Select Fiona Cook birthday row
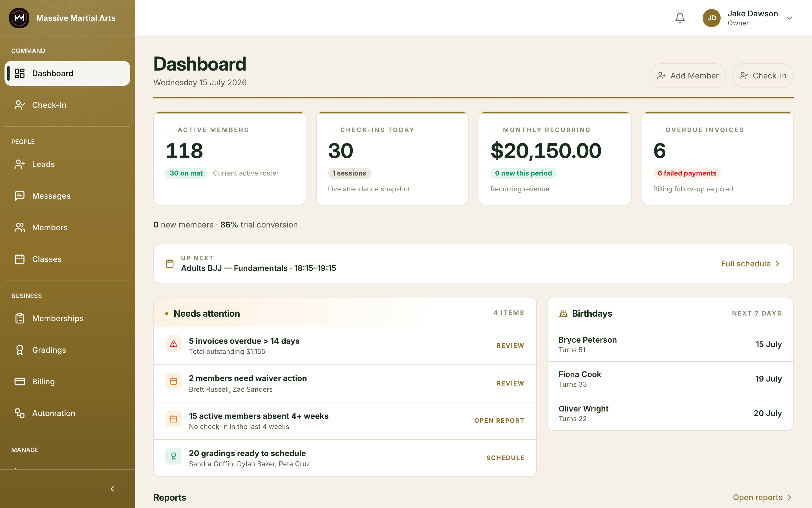Viewport: 812px width, 508px height. click(670, 379)
